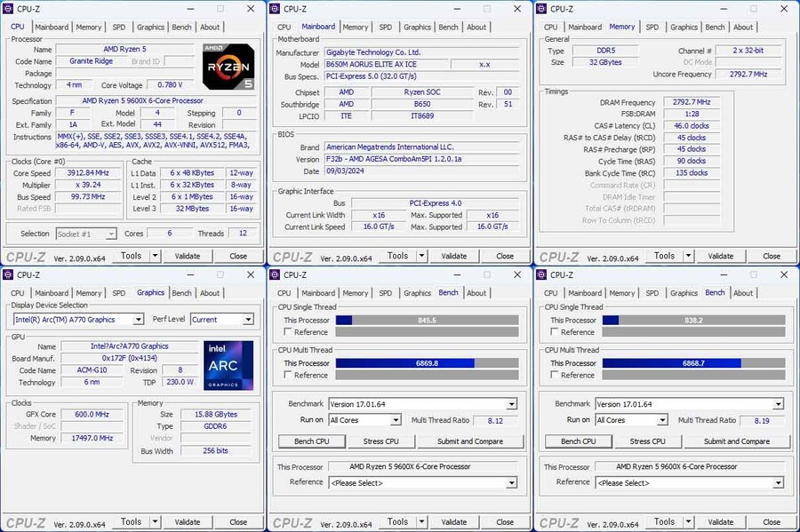800x532 pixels.
Task: Switch to the Mainboard tab
Action: tap(52, 27)
